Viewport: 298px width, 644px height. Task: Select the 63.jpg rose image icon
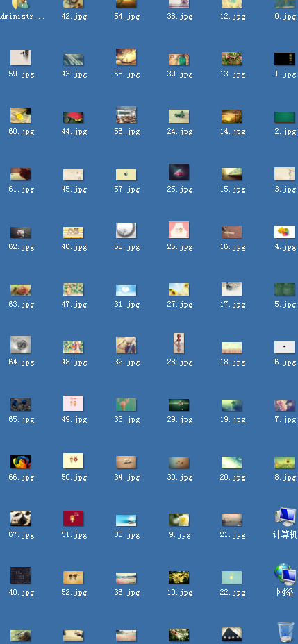click(21, 290)
